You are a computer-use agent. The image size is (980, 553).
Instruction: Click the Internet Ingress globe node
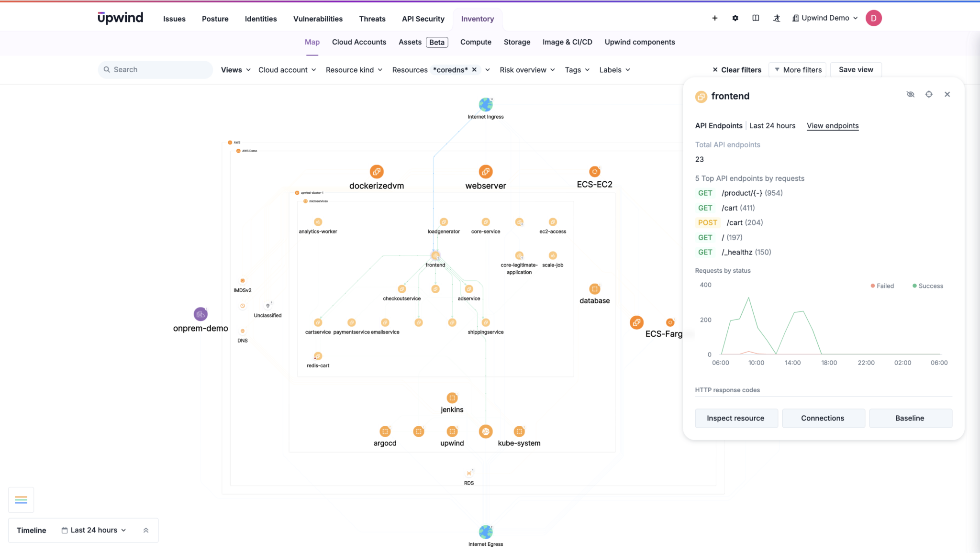coord(486,104)
